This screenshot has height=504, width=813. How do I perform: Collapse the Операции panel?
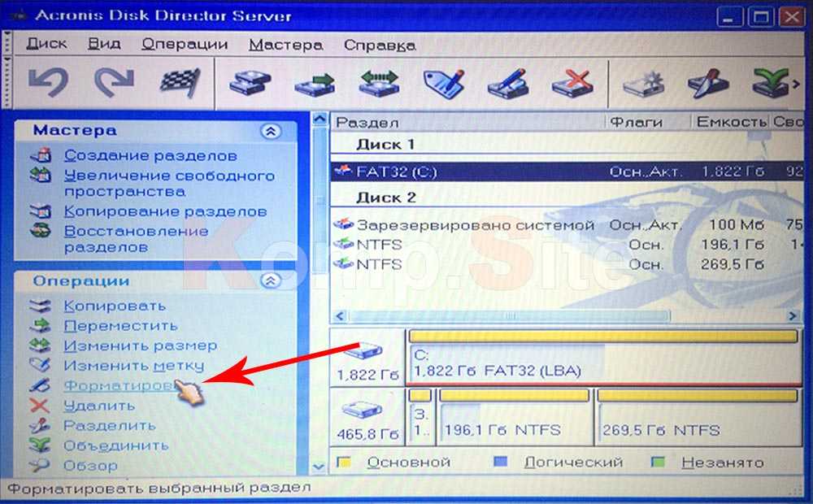coord(270,281)
